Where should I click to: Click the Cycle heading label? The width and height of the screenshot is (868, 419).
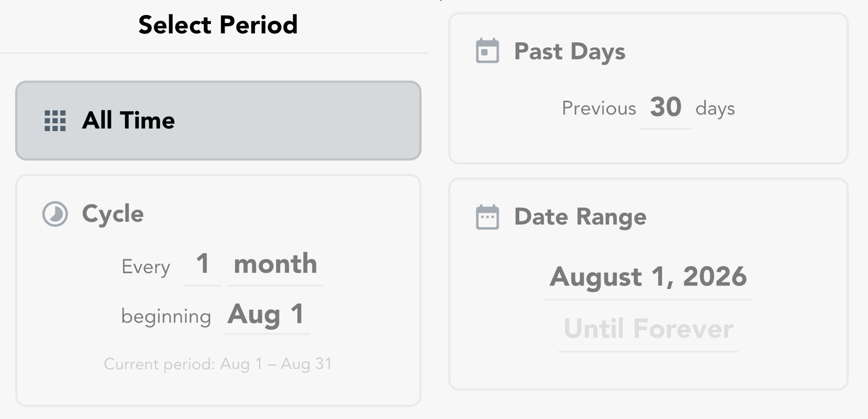tap(113, 214)
